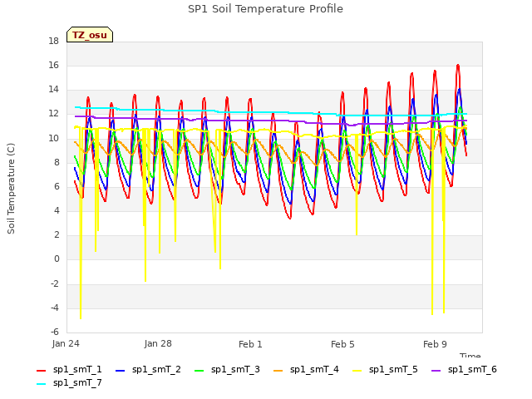The width and height of the screenshot is (532, 399).
Task: Click the Jan 28 x-axis tick label
Action: coord(158,344)
